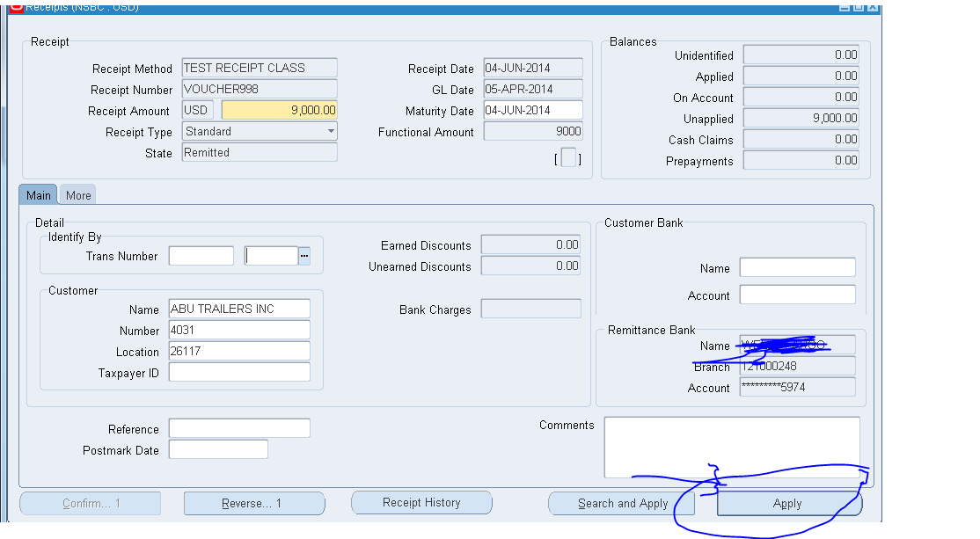Open Receipt History
The image size is (980, 539).
tap(421, 503)
